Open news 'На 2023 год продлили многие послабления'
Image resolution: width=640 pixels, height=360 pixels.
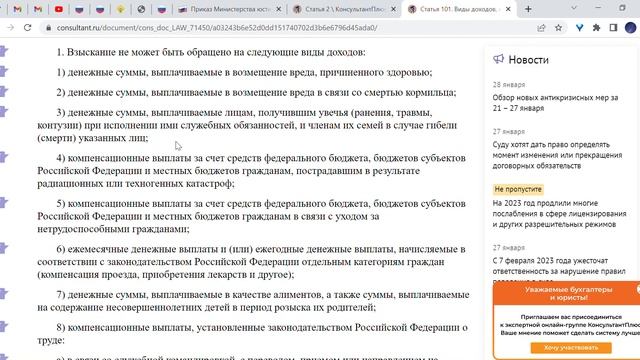point(559,213)
